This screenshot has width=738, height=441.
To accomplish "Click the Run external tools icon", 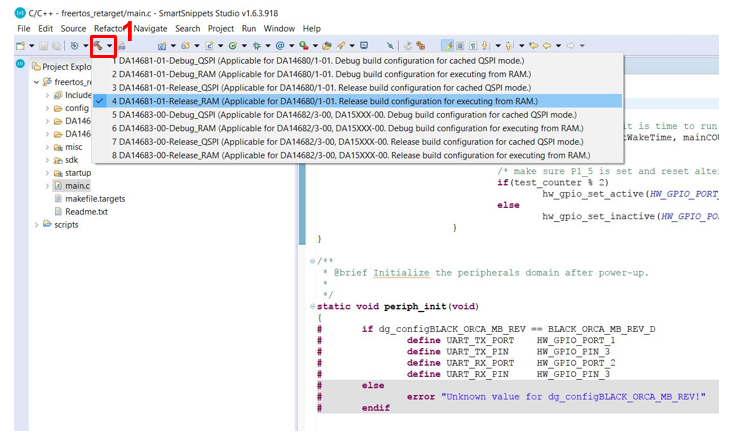I will tap(304, 46).
